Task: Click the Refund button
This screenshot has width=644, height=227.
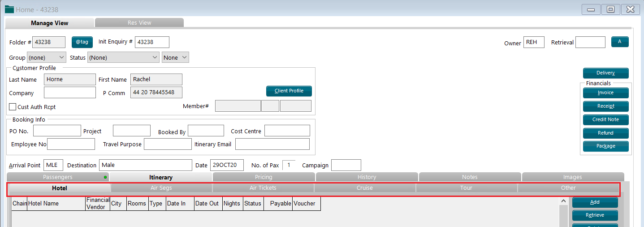Action: coord(606,133)
